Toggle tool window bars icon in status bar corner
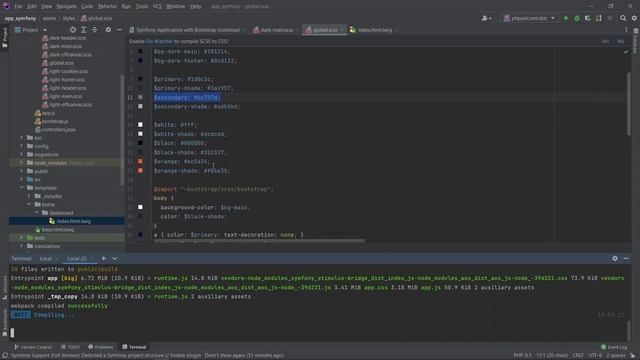The height and width of the screenshot is (360, 640). [x=4, y=356]
